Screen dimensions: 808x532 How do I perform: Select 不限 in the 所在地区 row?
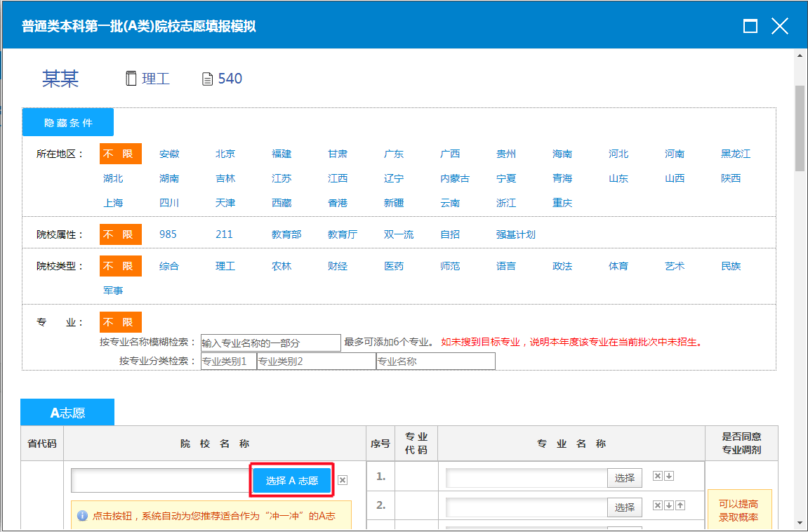tap(120, 154)
